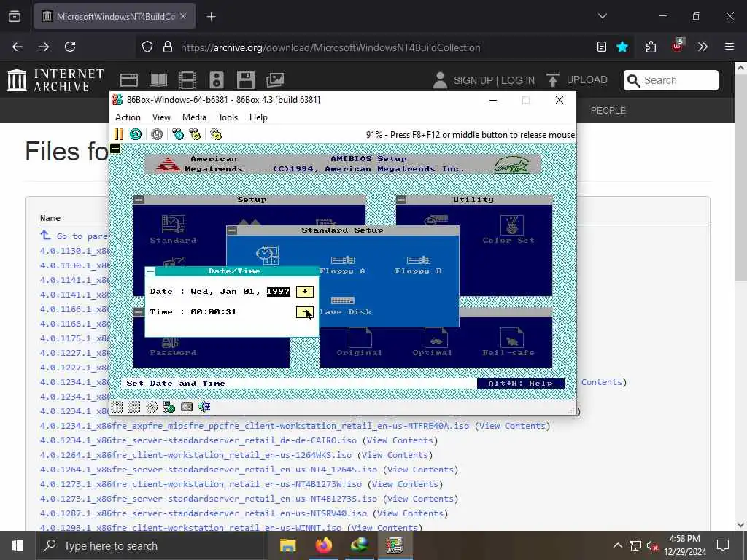
Task: Click the Time value 00:00:31
Action: 214,312
